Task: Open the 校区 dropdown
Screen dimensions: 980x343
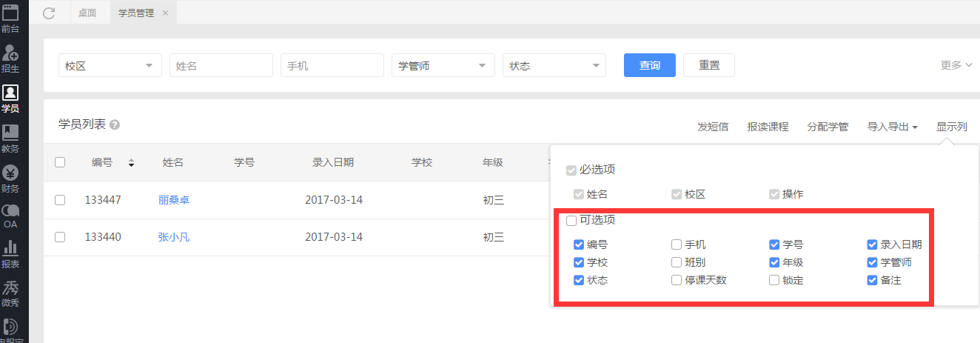Action: 110,65
